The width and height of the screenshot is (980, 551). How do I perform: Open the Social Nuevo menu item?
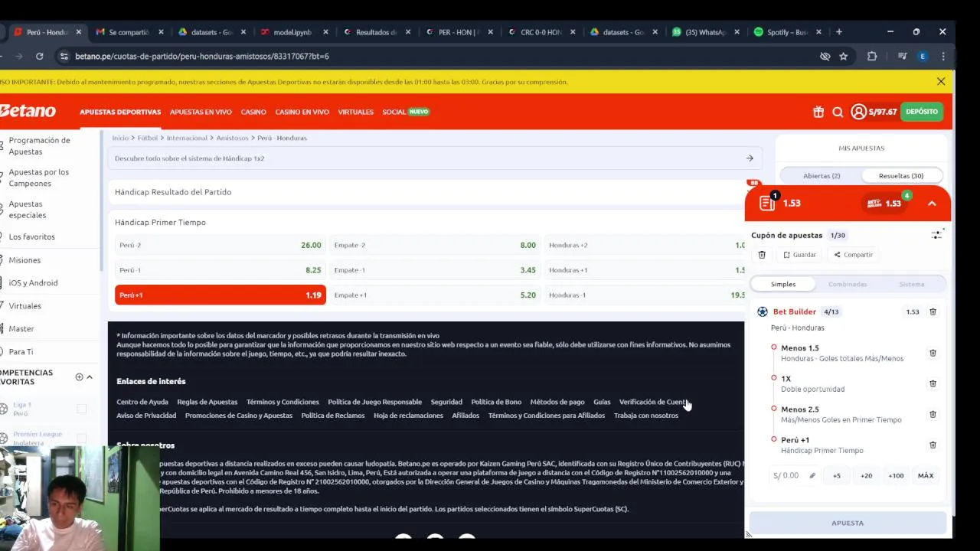[406, 112]
